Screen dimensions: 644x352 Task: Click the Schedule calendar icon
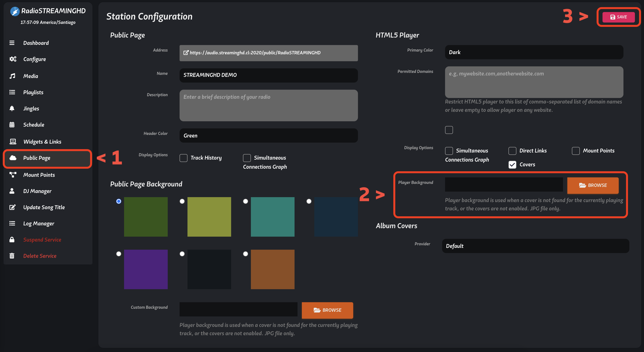(12, 124)
